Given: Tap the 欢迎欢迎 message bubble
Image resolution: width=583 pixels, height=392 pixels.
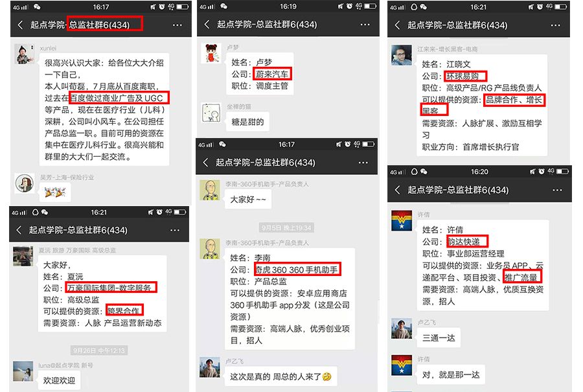Looking at the screenshot, I should (x=59, y=380).
